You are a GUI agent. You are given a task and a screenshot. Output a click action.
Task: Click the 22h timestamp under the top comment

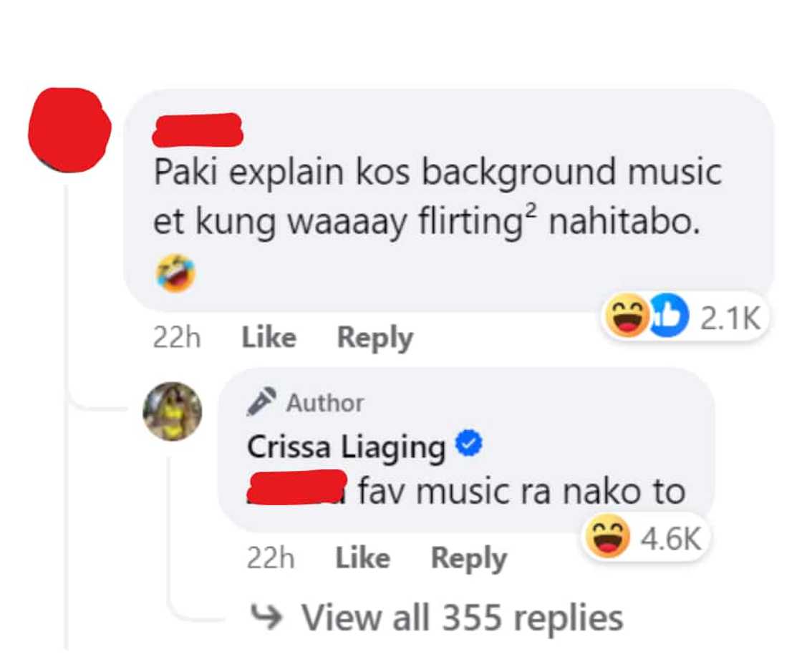(x=177, y=338)
